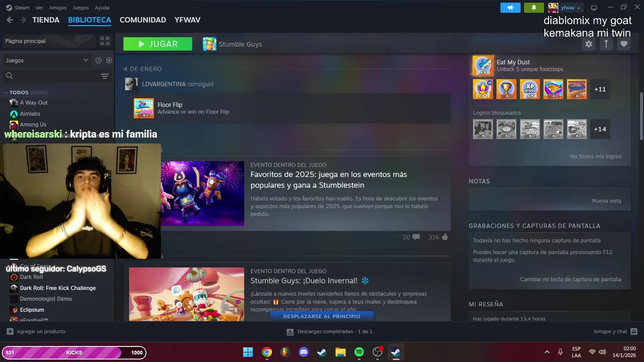
Task: Open the downloads status Descargas completadas
Action: click(x=330, y=331)
